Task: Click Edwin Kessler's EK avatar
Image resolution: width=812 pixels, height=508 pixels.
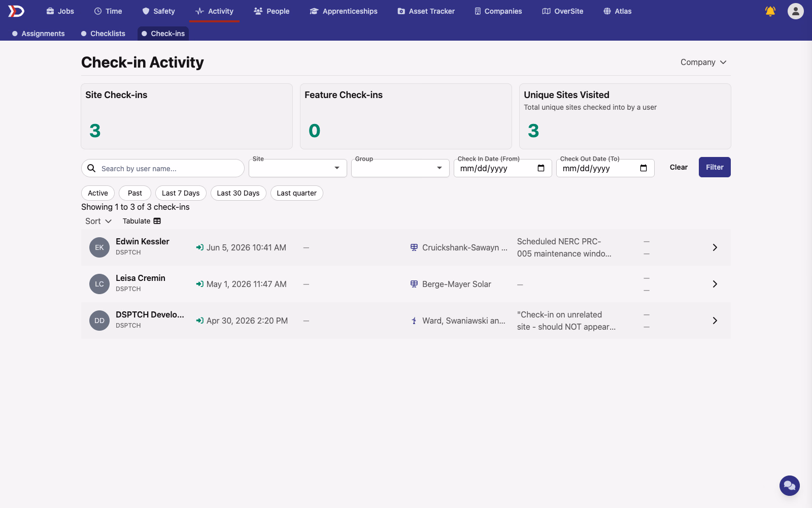Action: pyautogui.click(x=99, y=247)
